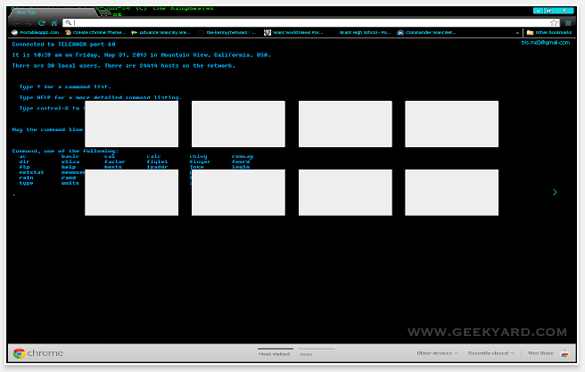Viewport: 585px width, 372px height.
Task: Show the hidden bookmarks overflow chevron
Action: pos(517,33)
